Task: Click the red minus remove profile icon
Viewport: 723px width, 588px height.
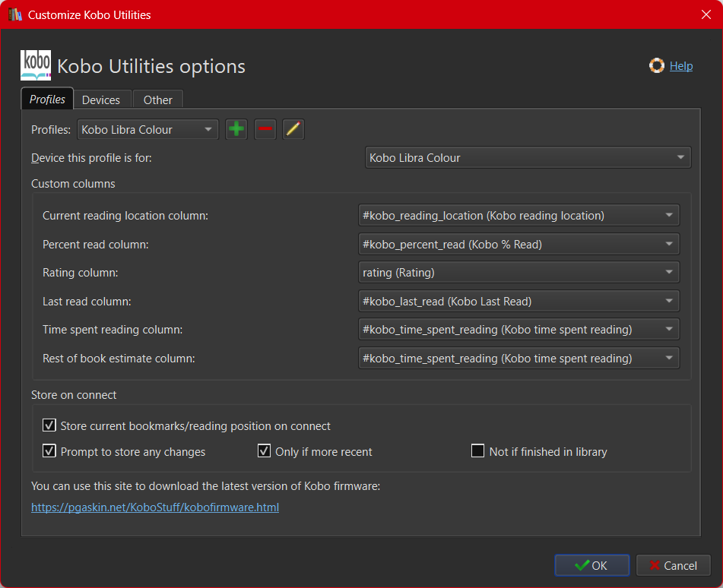Action: 265,129
